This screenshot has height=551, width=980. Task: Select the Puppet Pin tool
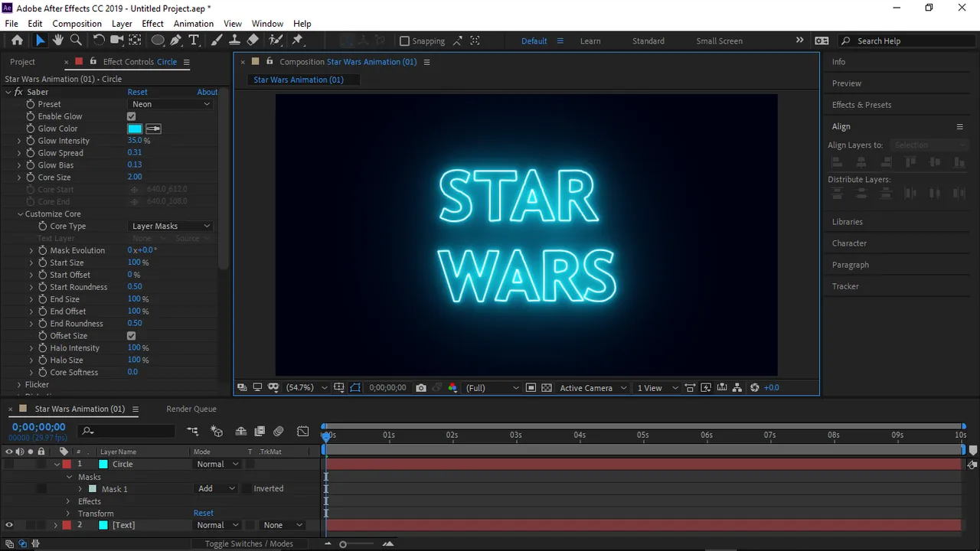tap(298, 41)
